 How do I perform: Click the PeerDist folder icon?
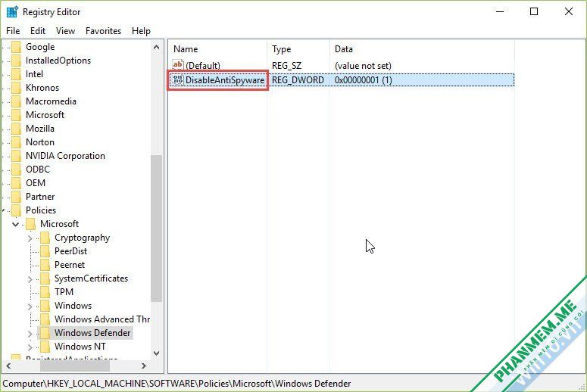click(45, 251)
